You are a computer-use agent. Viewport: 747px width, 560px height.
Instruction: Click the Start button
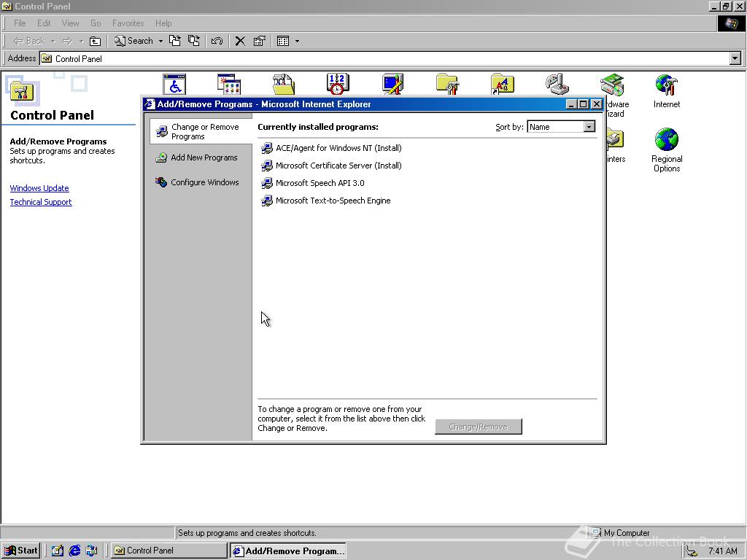20,551
